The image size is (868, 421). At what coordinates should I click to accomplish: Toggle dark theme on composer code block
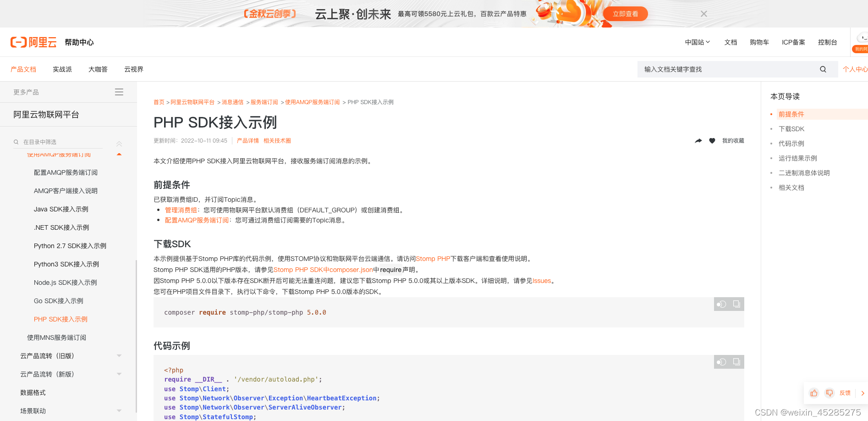721,304
